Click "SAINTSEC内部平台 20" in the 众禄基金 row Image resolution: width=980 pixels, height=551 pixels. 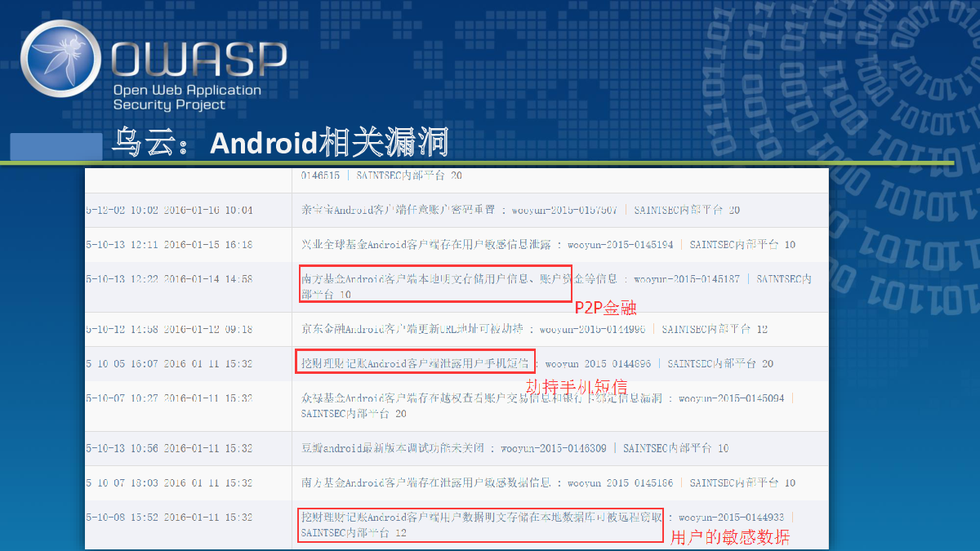point(354,414)
